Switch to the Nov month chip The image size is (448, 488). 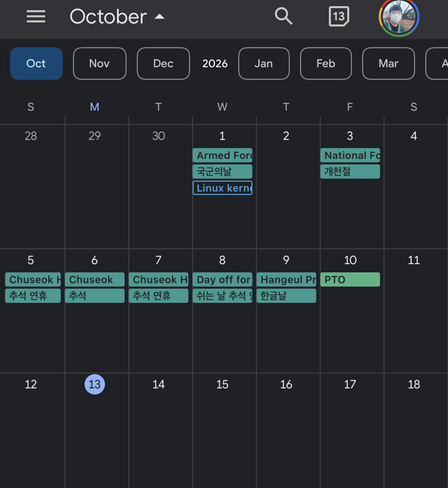click(99, 64)
